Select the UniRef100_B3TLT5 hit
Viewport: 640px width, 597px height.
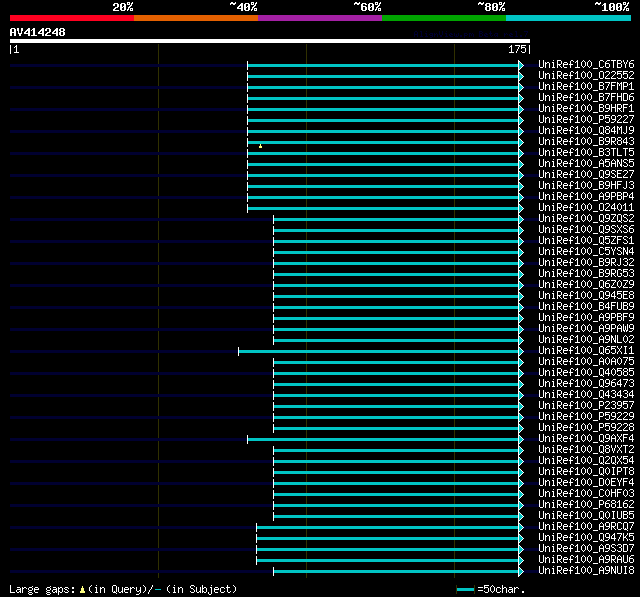click(x=586, y=153)
